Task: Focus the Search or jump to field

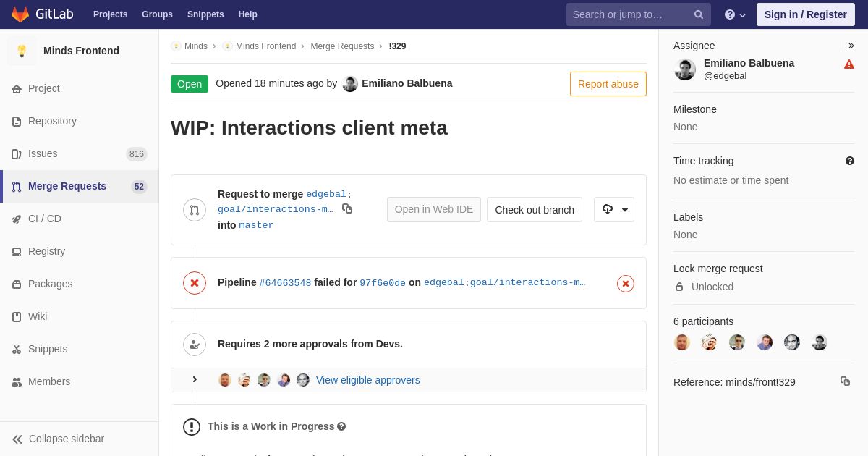Action: tap(638, 14)
